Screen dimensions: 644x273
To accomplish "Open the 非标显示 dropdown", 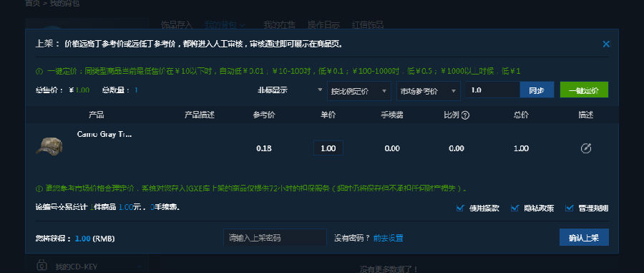I will click(x=289, y=90).
